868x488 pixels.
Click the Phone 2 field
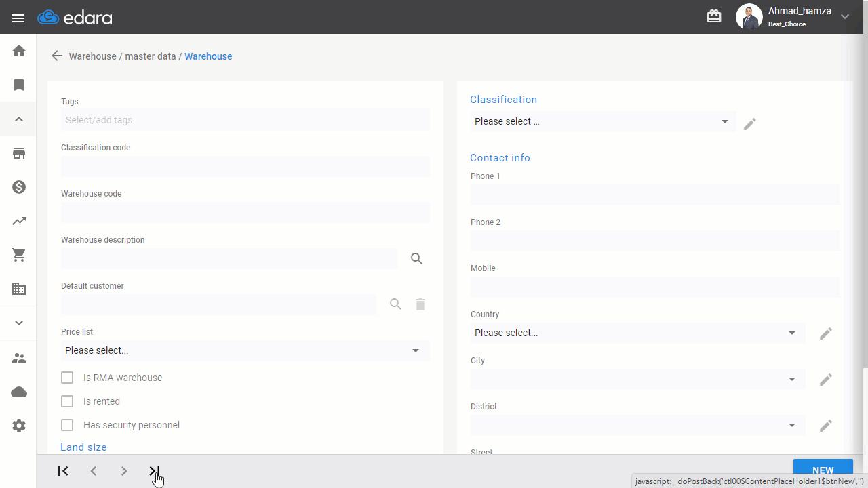(655, 241)
